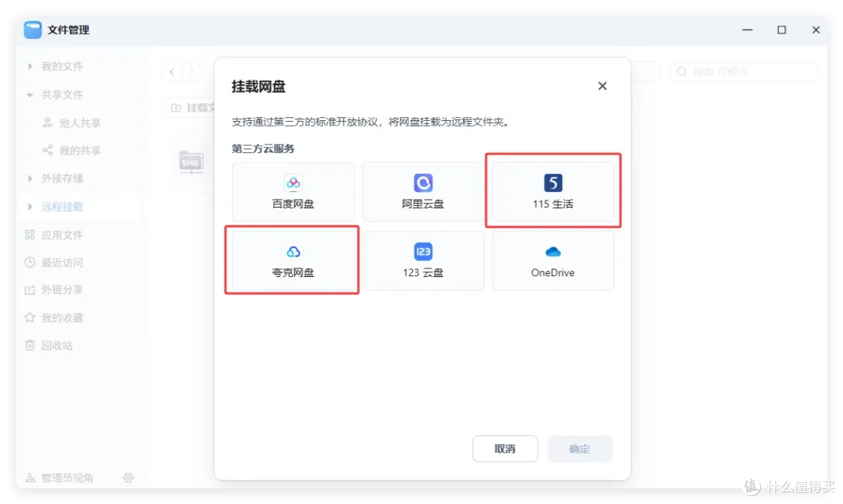Select 夸克网盘 cloud drive card
This screenshot has height=504, width=843.
click(293, 261)
